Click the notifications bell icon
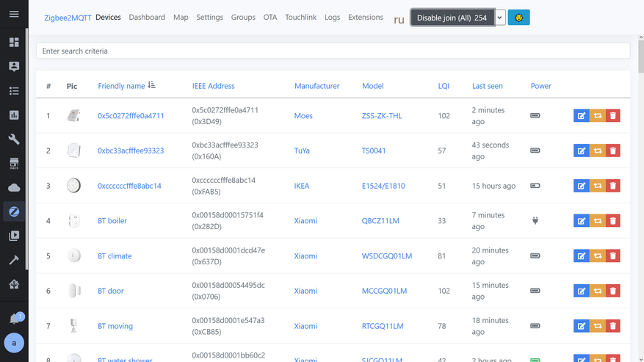The height and width of the screenshot is (362, 644). click(14, 319)
